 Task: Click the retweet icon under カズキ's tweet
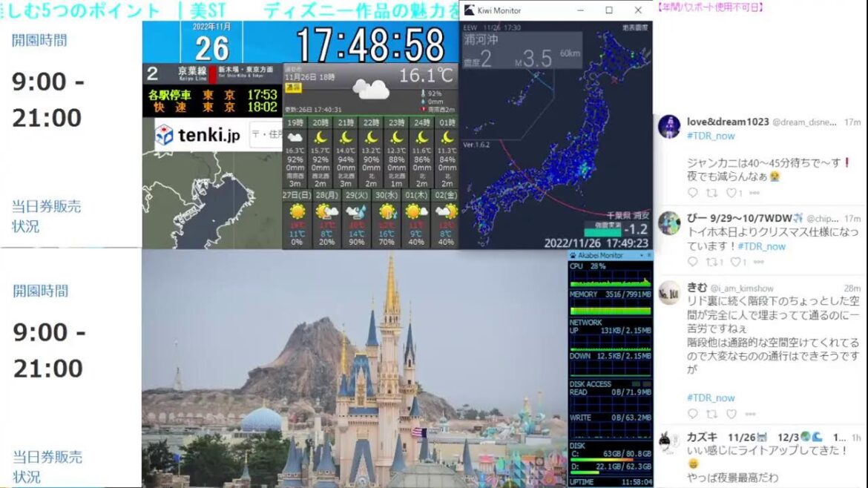[711, 485]
